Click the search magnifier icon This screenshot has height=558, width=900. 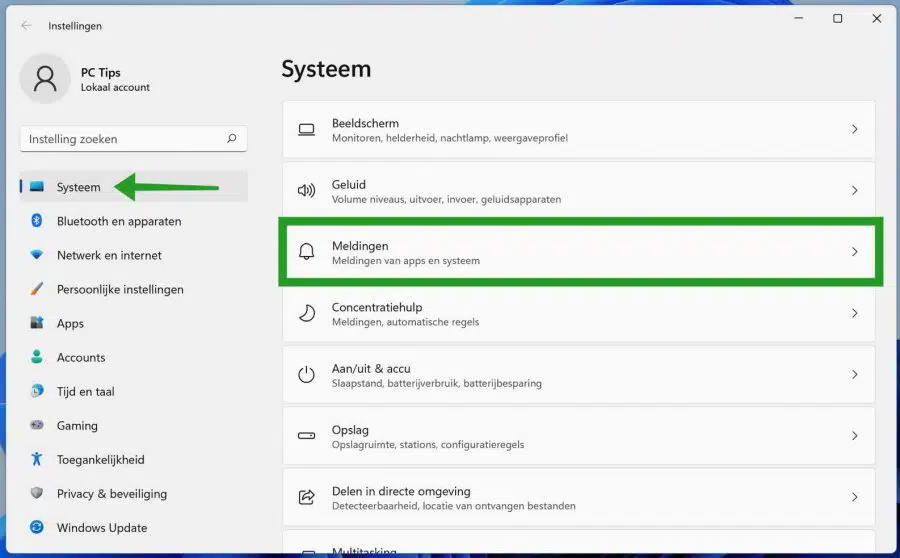pyautogui.click(x=232, y=138)
